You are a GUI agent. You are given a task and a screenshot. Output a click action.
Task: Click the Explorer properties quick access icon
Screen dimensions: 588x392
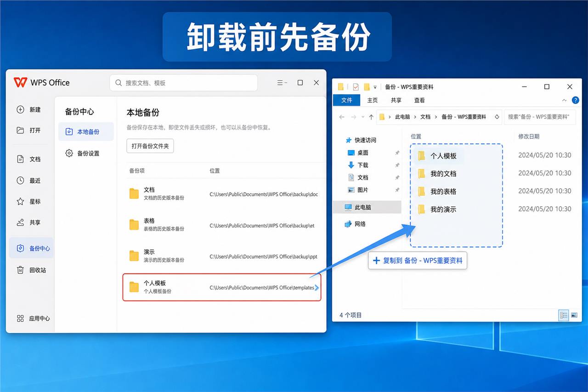tap(356, 87)
